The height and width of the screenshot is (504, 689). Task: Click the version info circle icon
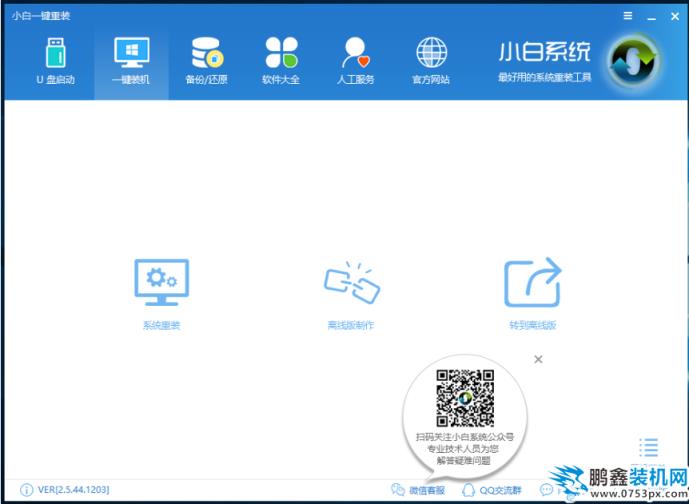click(x=26, y=490)
